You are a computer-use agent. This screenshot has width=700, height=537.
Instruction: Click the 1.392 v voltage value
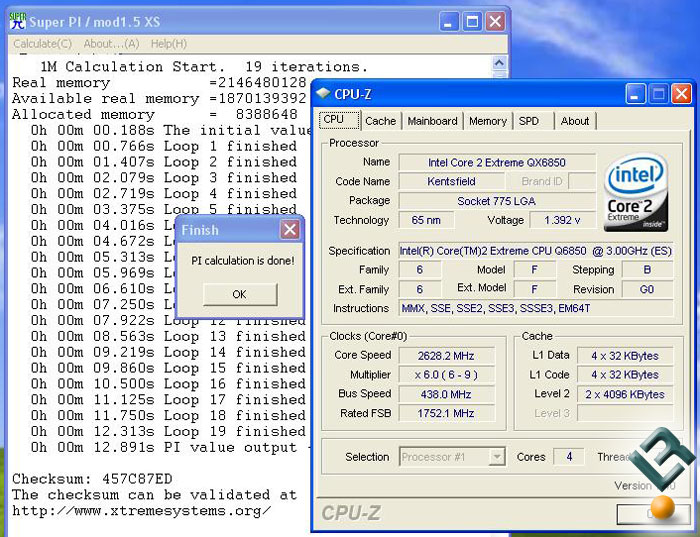coord(562,220)
